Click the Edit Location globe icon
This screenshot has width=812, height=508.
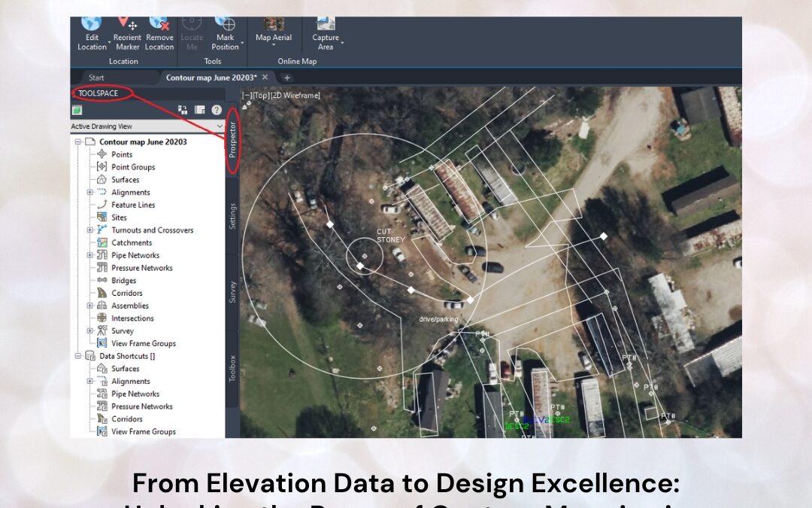(92, 23)
